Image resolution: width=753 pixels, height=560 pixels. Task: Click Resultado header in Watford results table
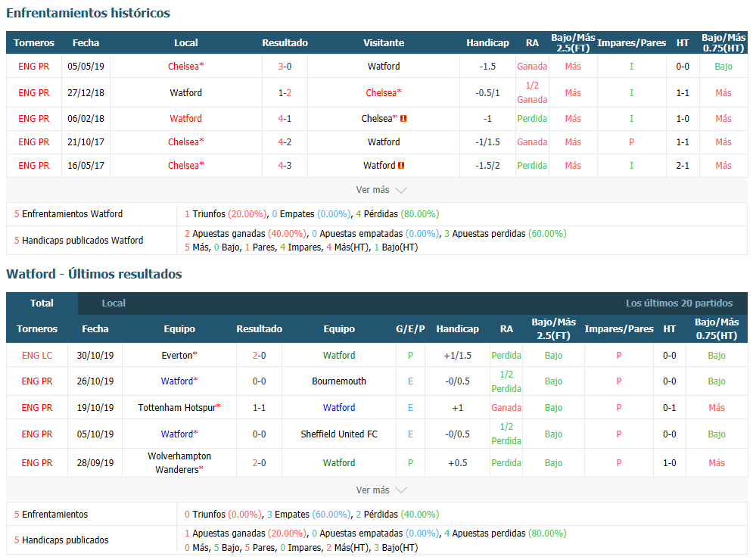[260, 329]
